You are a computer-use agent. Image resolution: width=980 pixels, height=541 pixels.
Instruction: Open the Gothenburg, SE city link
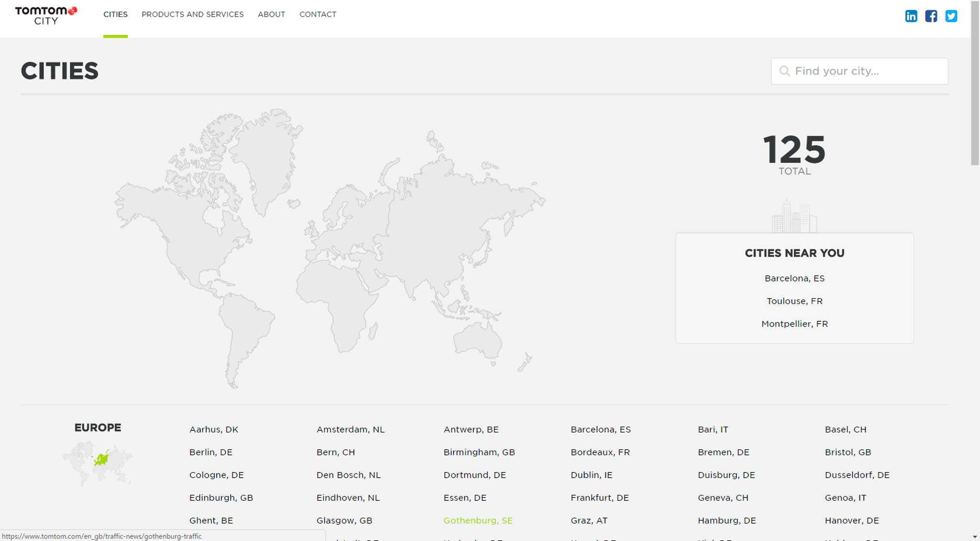[478, 520]
